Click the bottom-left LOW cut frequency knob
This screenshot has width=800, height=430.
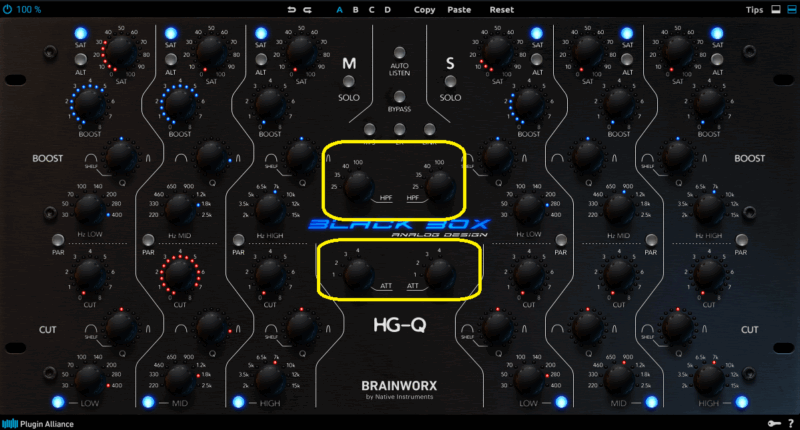coord(90,380)
